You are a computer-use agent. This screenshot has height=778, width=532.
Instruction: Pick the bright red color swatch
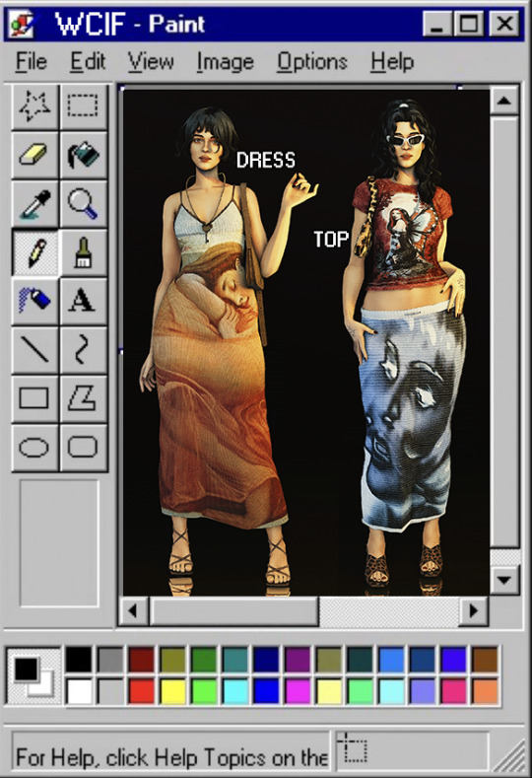pos(141,691)
